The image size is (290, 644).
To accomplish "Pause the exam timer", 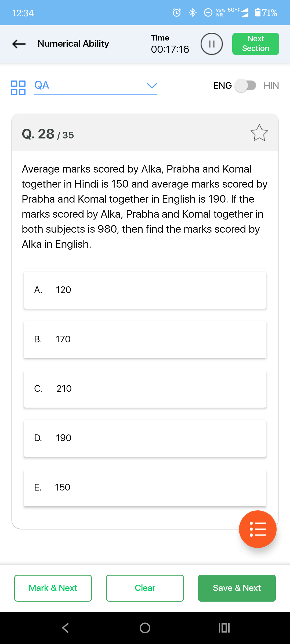I will [211, 44].
